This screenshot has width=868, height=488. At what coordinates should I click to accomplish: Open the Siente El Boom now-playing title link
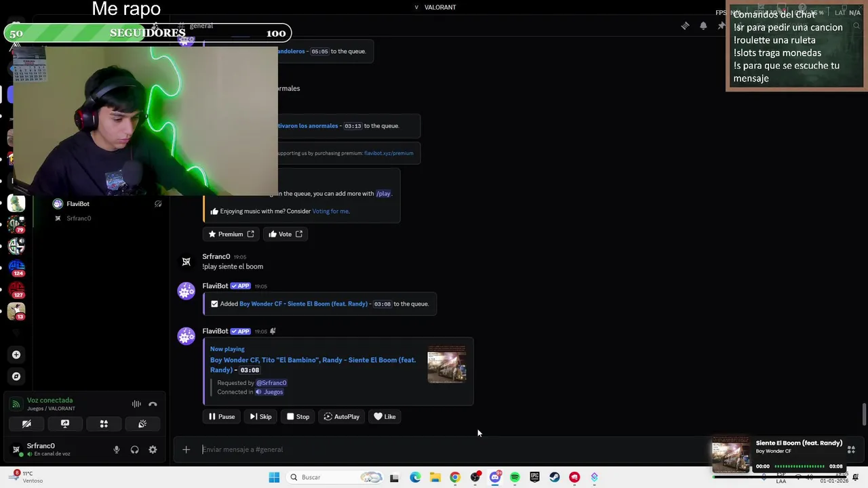pos(313,365)
